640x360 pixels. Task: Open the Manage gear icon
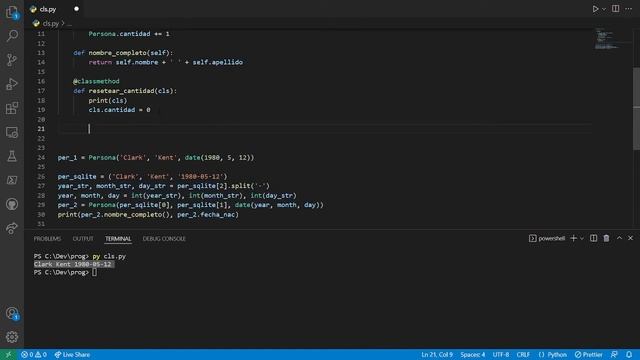tap(12, 337)
